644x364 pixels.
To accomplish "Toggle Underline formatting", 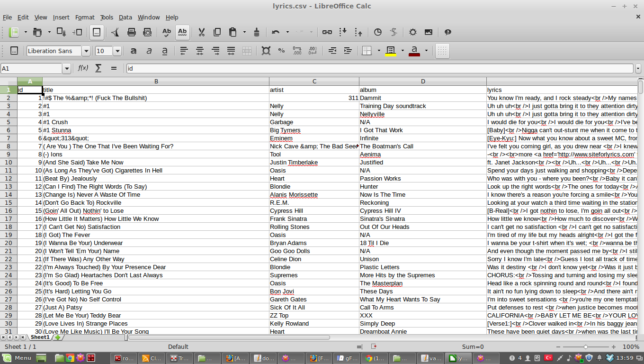I will tap(164, 51).
